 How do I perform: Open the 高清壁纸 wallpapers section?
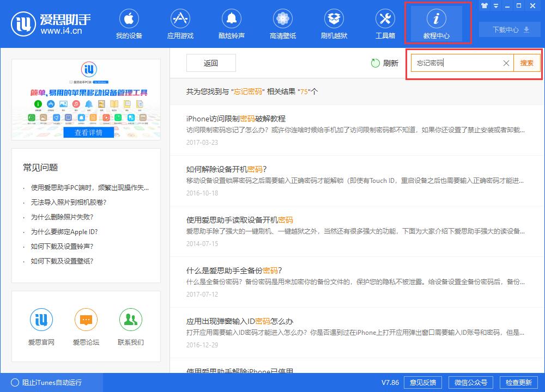282,24
